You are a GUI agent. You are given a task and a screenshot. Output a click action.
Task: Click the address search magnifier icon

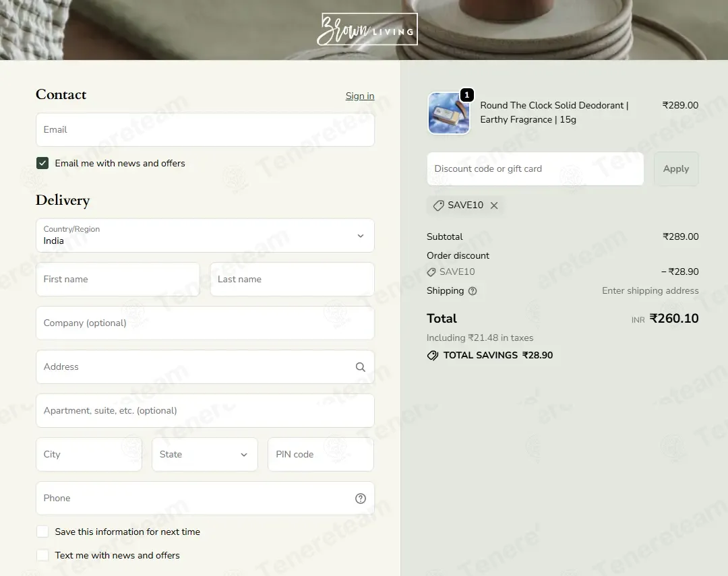(x=360, y=367)
